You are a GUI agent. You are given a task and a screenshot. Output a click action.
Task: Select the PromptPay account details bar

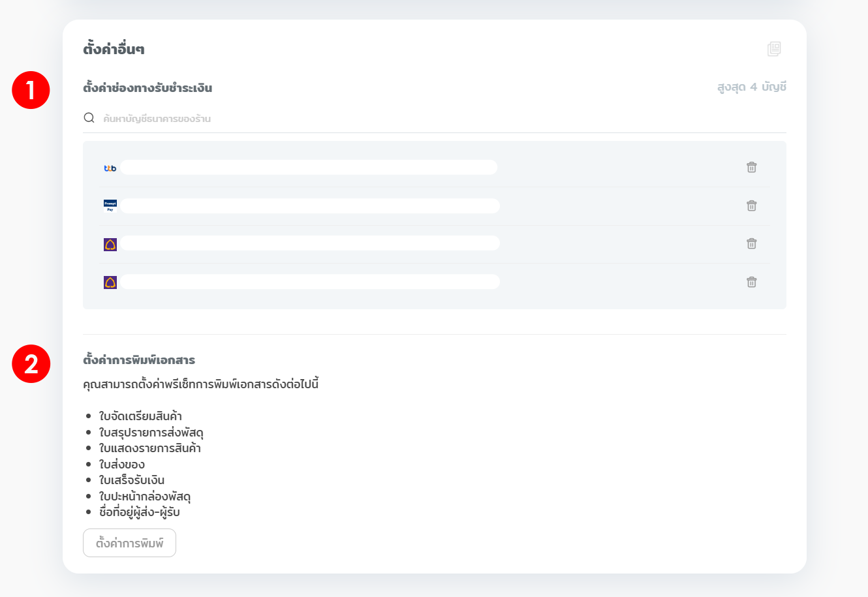tap(310, 206)
